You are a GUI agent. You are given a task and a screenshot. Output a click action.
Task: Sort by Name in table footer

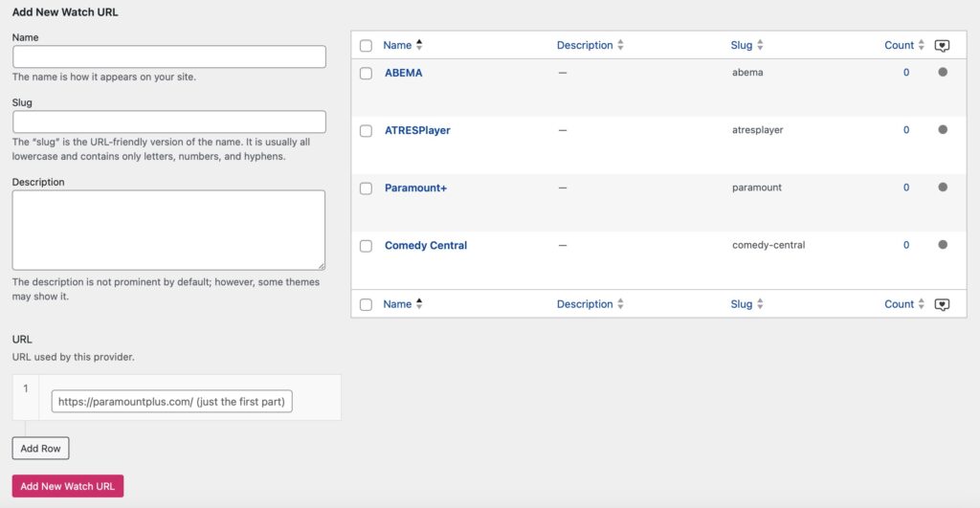coord(403,303)
